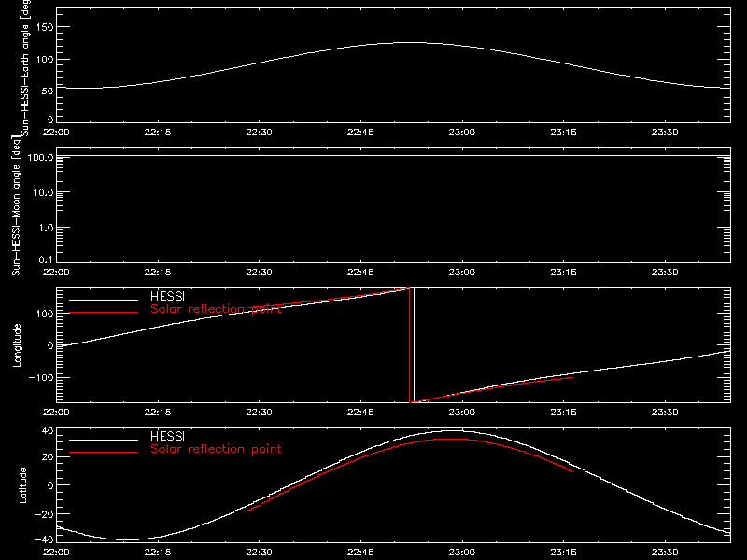Click Solar reflection point legend in Latitude plot

point(216,449)
